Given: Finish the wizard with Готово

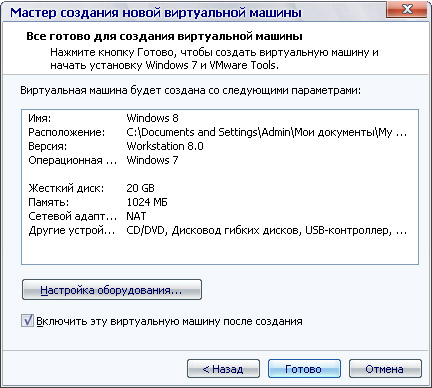Looking at the screenshot, I should pyautogui.click(x=304, y=369).
